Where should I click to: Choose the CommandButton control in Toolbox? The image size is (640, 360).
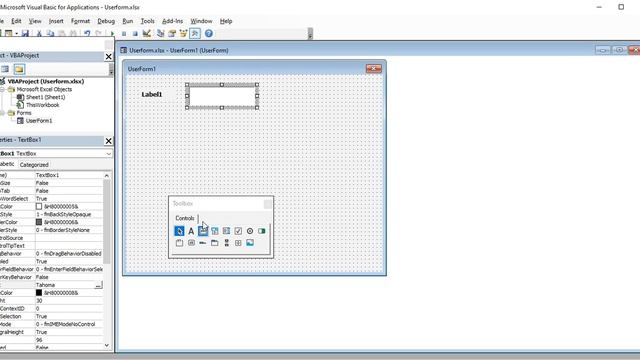[x=191, y=243]
